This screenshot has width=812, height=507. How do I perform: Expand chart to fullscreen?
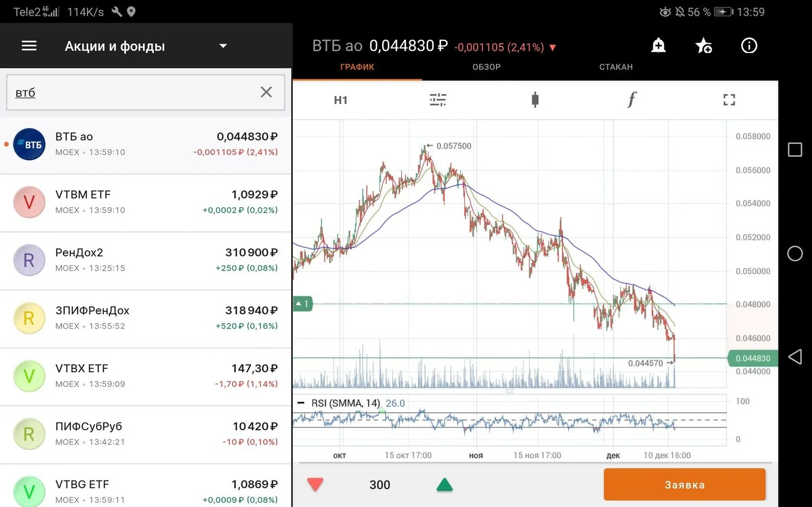pyautogui.click(x=729, y=100)
